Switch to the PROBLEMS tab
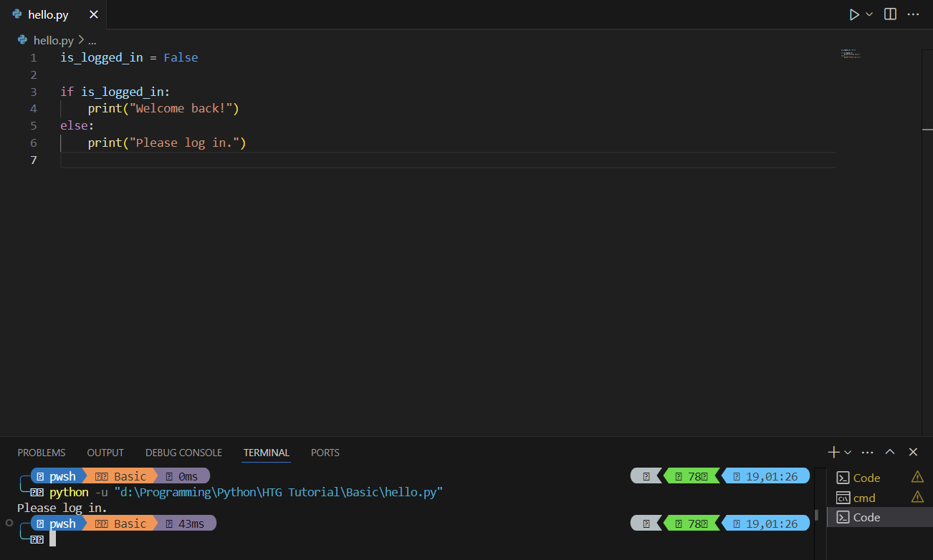This screenshot has width=933, height=560. point(42,453)
